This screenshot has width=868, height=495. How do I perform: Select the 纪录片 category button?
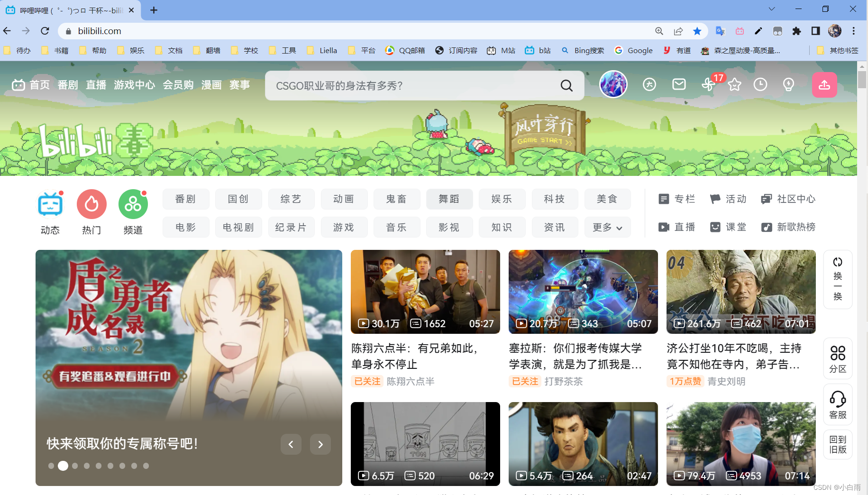click(291, 227)
